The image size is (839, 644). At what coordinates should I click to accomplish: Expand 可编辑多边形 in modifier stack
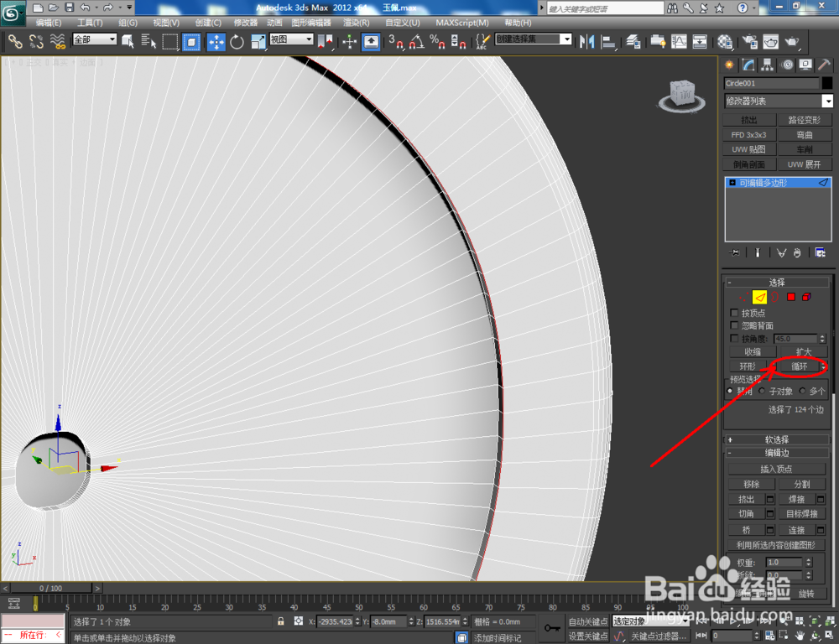coord(732,183)
